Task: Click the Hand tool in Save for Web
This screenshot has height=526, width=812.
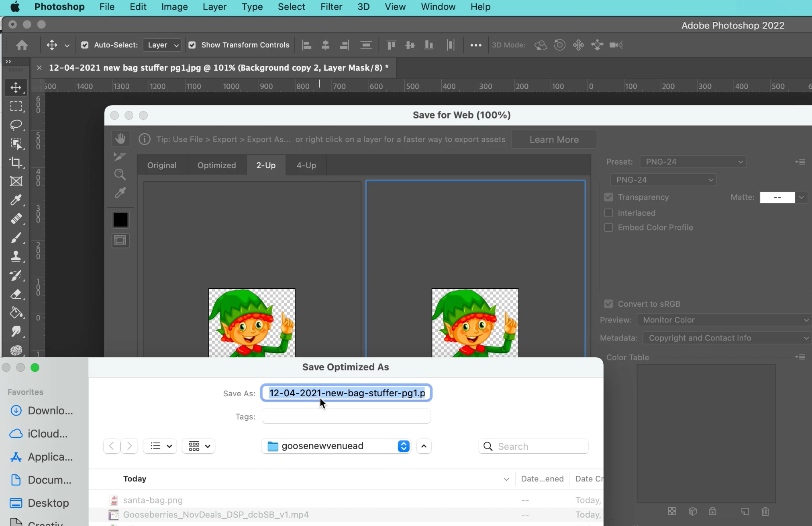Action: coord(120,139)
